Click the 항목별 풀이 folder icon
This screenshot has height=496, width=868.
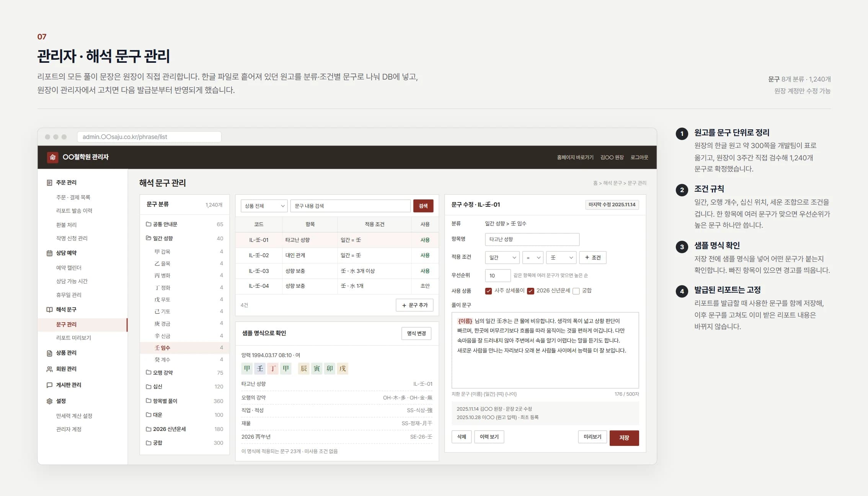(148, 401)
